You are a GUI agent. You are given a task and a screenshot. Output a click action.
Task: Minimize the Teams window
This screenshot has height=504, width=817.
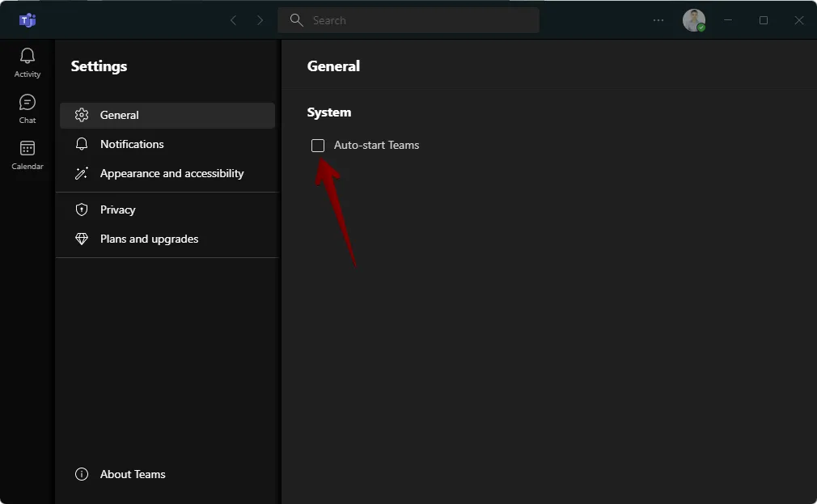[728, 20]
